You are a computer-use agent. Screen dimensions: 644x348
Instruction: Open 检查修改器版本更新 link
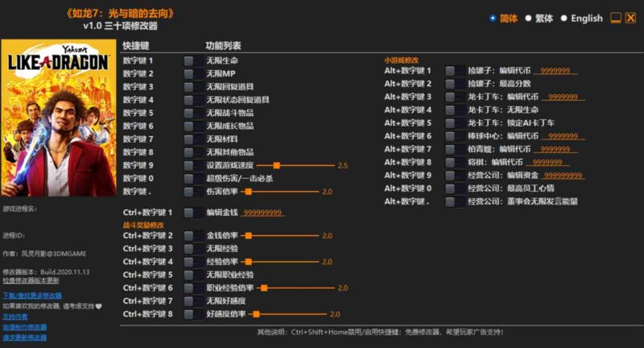31,280
